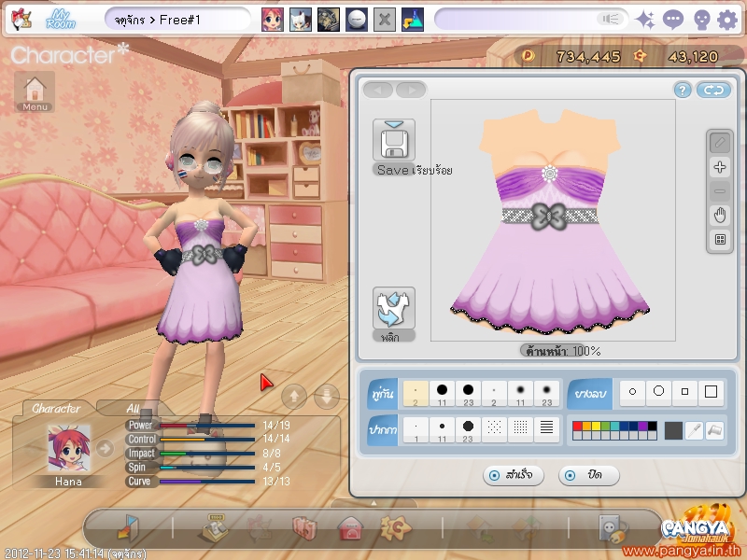This screenshot has height=560, width=747.
Task: Open settings gear at top right
Action: [x=727, y=21]
